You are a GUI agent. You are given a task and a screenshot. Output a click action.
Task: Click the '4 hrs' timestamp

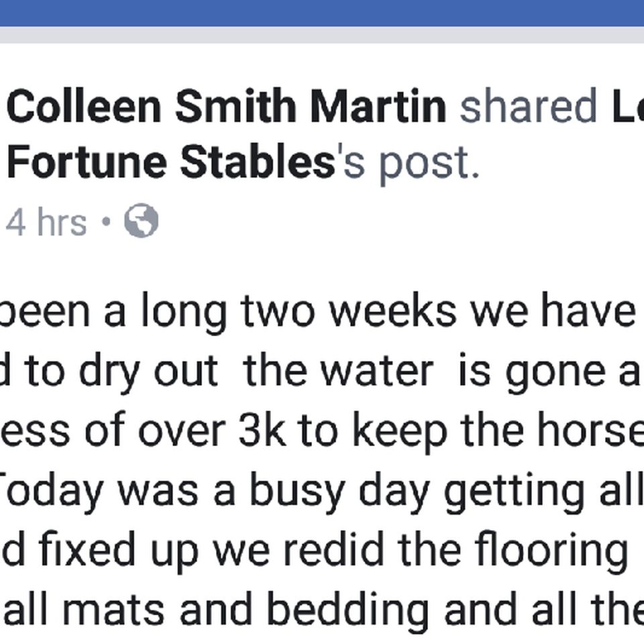tap(46, 222)
